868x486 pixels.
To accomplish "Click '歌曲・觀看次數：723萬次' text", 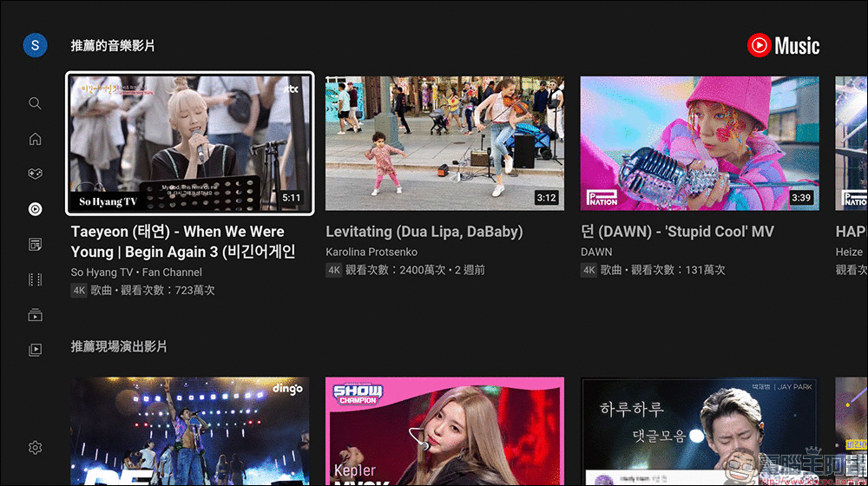I will tap(153, 290).
